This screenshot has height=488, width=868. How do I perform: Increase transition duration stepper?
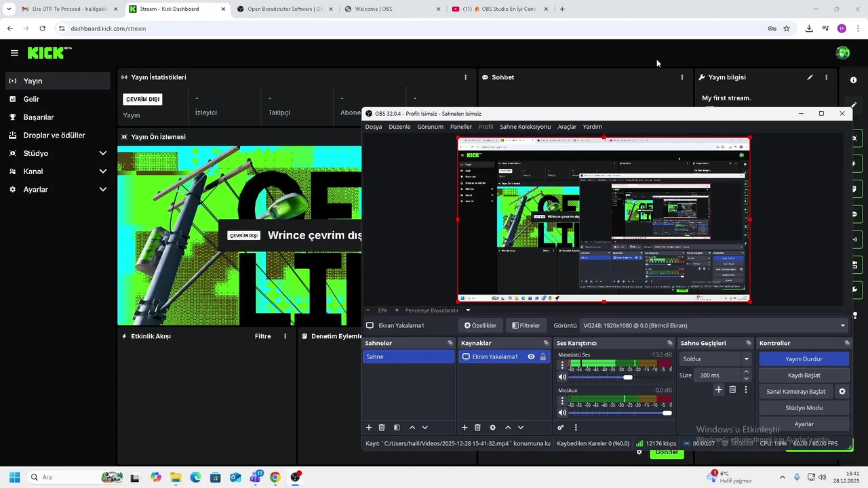pyautogui.click(x=747, y=371)
